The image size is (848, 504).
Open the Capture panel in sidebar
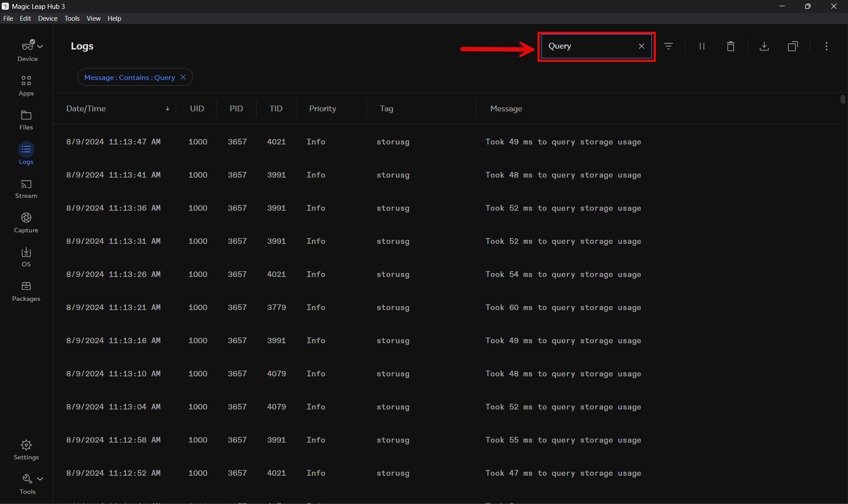[x=26, y=223]
